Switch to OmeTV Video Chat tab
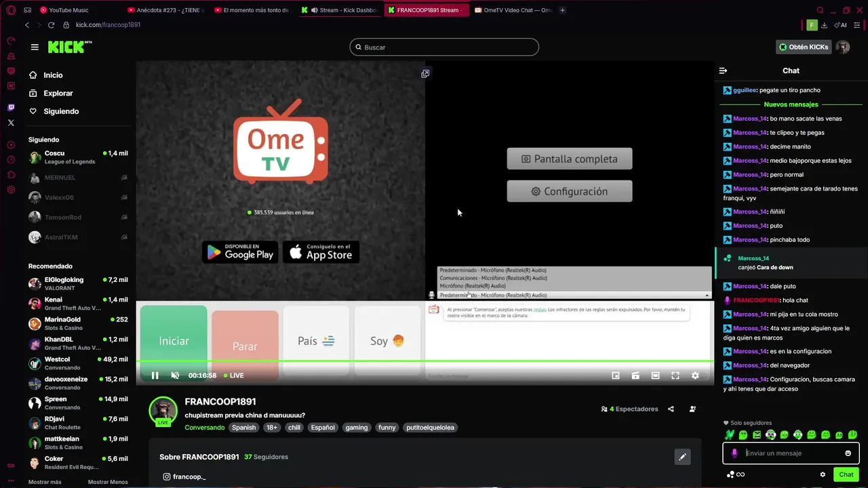The image size is (868, 488). [513, 10]
